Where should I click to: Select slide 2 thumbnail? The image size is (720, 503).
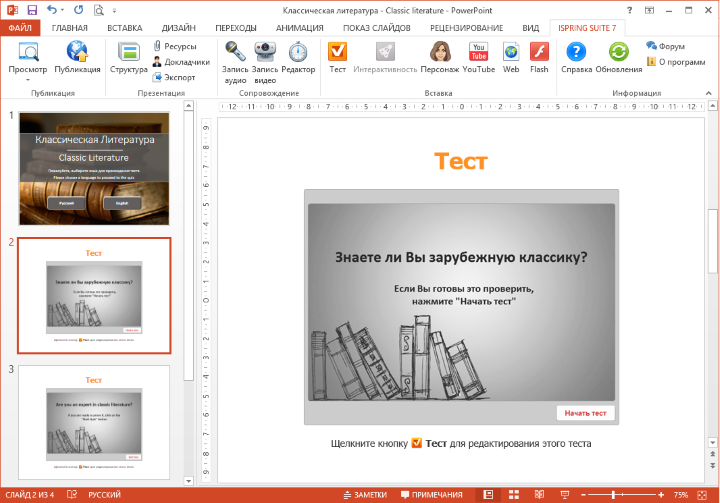tap(94, 295)
